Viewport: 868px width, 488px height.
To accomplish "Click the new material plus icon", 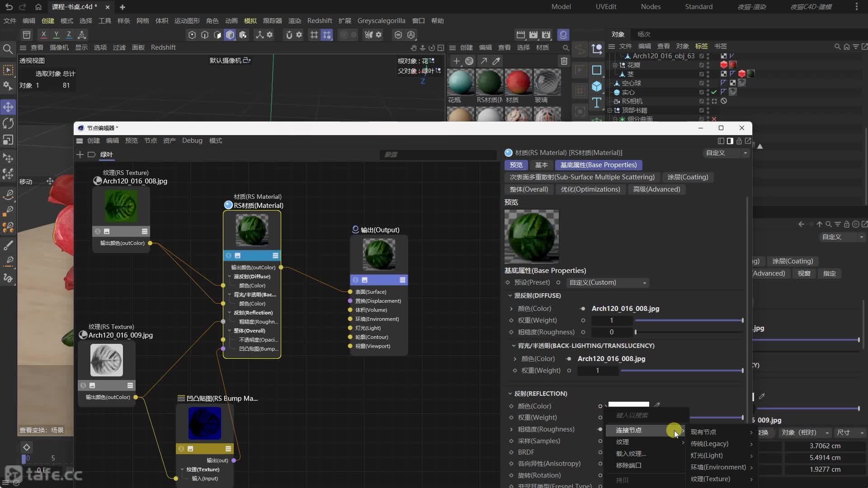I will coord(456,61).
